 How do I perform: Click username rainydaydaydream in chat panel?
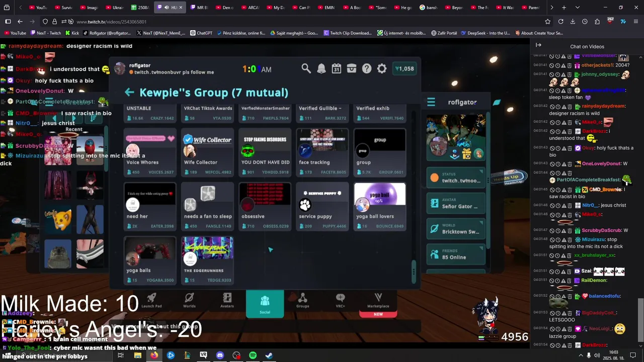tap(603, 106)
